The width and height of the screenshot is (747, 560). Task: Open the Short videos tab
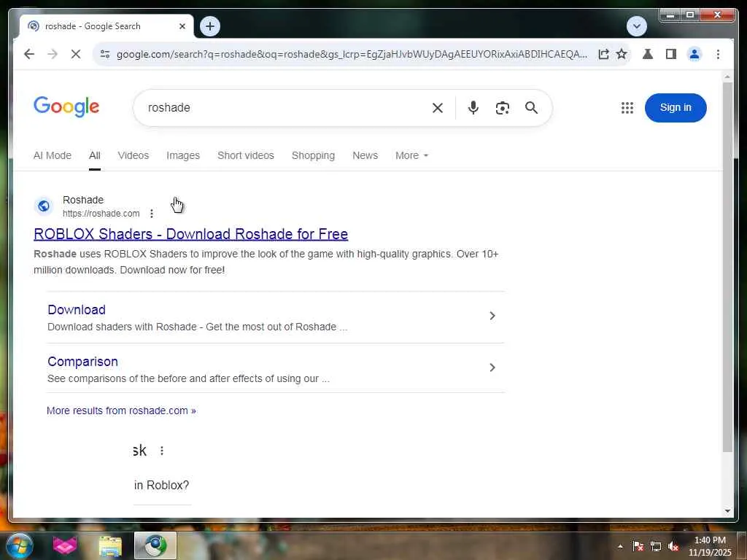click(x=246, y=155)
